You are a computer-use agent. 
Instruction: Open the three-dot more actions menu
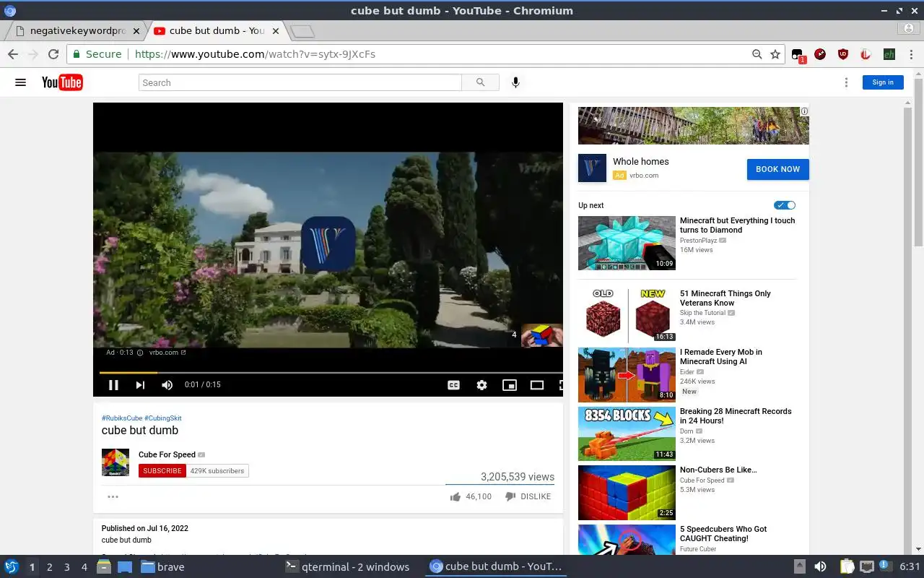[113, 496]
